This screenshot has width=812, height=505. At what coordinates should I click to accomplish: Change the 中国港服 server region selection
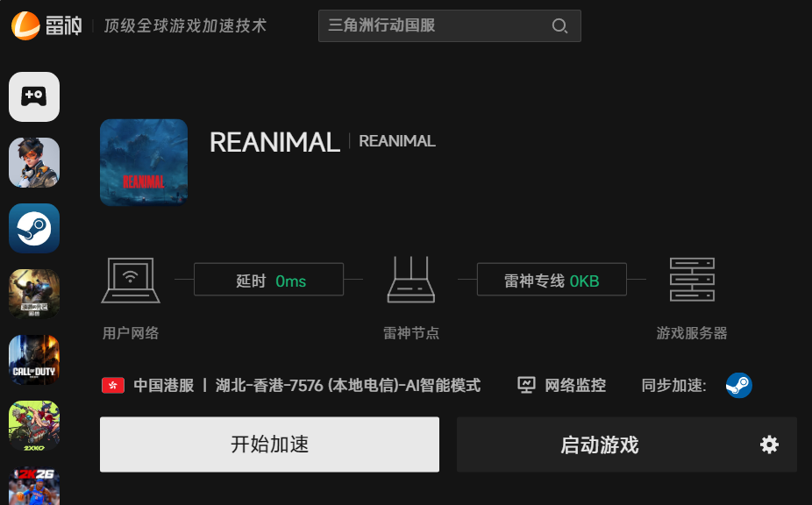(148, 386)
